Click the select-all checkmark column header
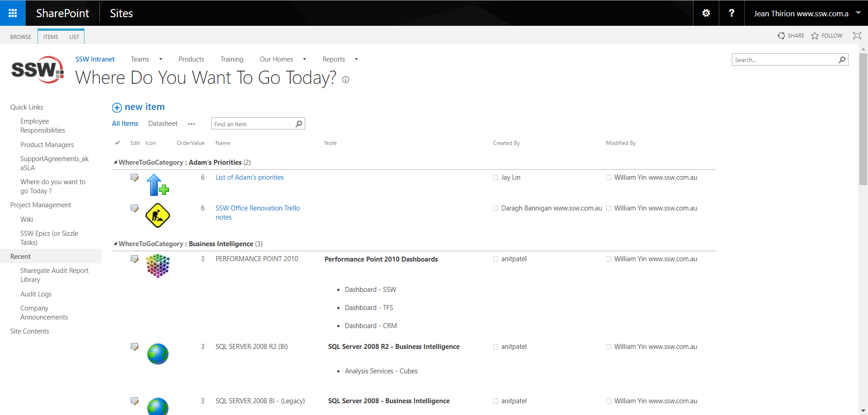Viewport: 868px width, 415px height. tap(118, 143)
